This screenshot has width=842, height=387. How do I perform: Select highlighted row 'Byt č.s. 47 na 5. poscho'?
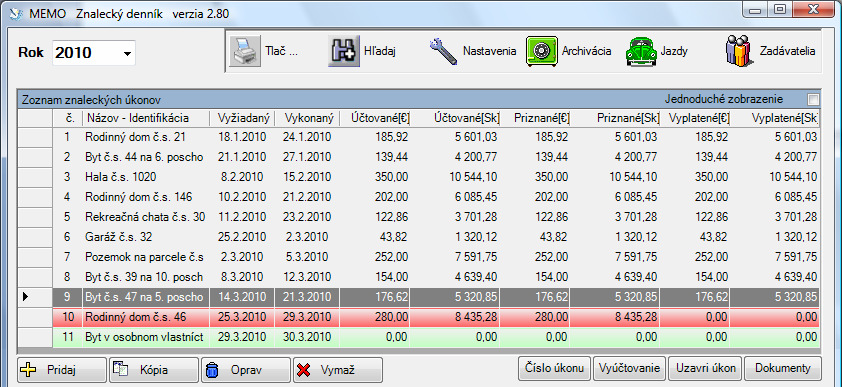tap(418, 297)
